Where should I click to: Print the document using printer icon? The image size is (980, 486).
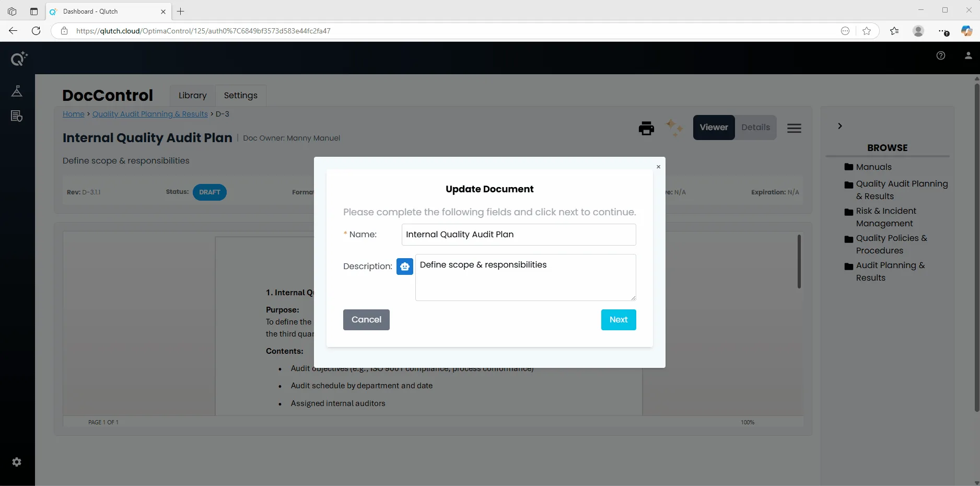pyautogui.click(x=646, y=128)
